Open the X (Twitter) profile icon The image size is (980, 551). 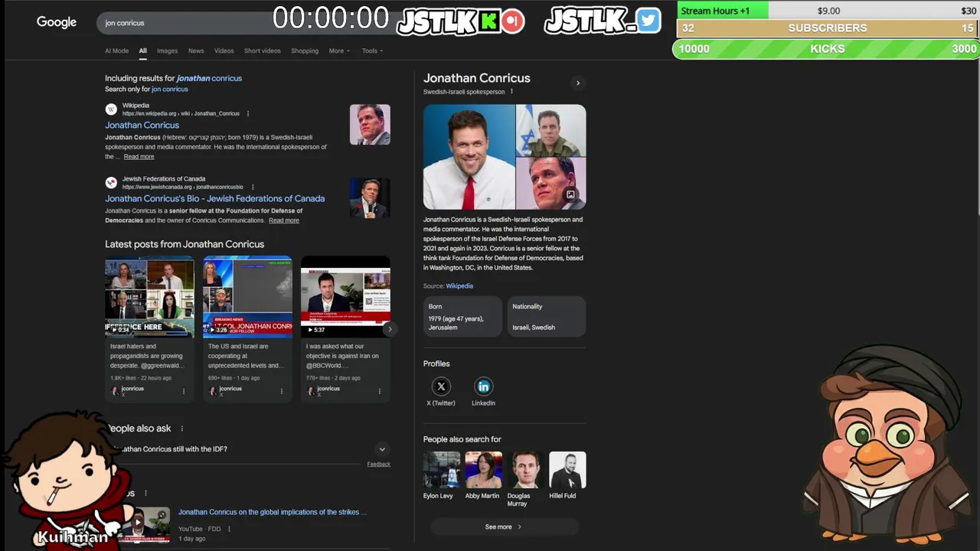[x=441, y=386]
